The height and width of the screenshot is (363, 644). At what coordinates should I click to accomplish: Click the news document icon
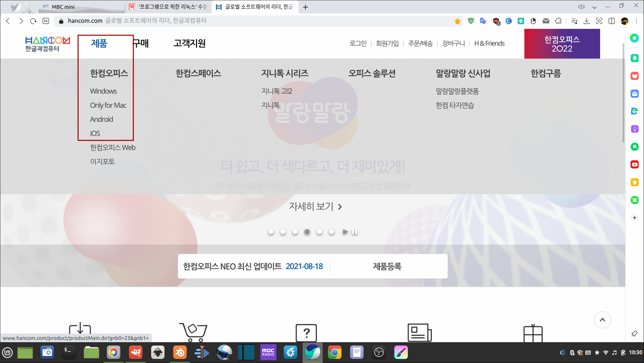(420, 332)
